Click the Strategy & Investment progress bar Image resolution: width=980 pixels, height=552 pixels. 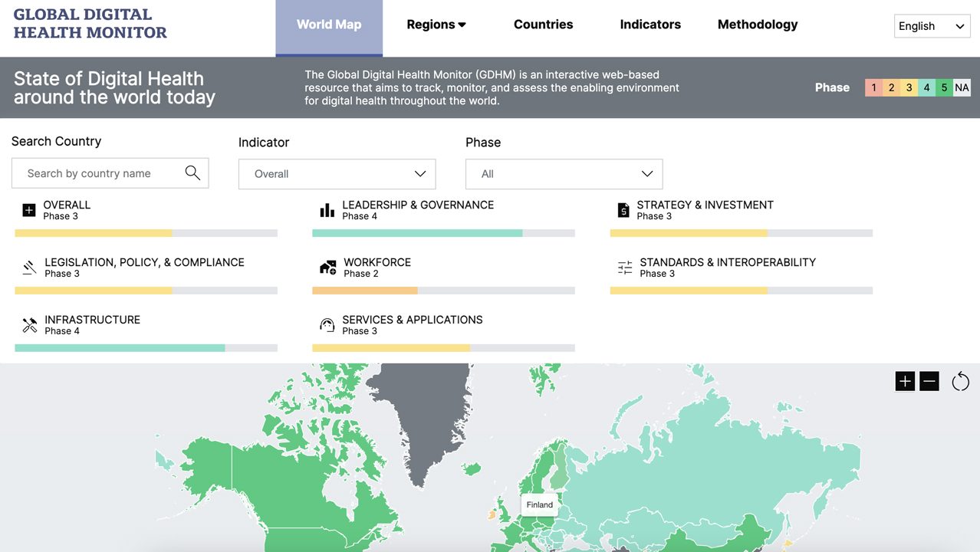(742, 233)
